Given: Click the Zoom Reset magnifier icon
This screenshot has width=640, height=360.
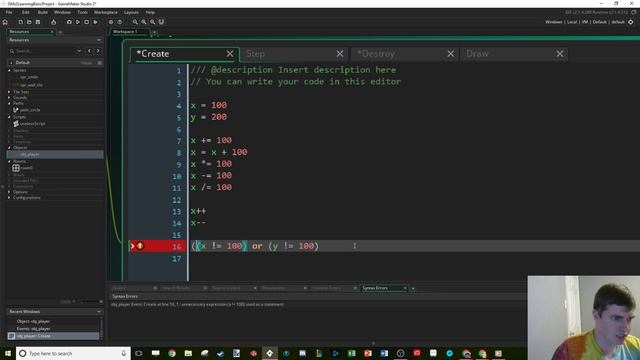Looking at the screenshot, I should [x=144, y=22].
